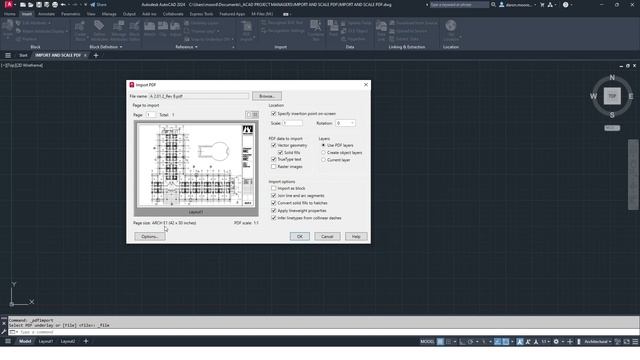Click the Help question mark icon

[565, 5]
